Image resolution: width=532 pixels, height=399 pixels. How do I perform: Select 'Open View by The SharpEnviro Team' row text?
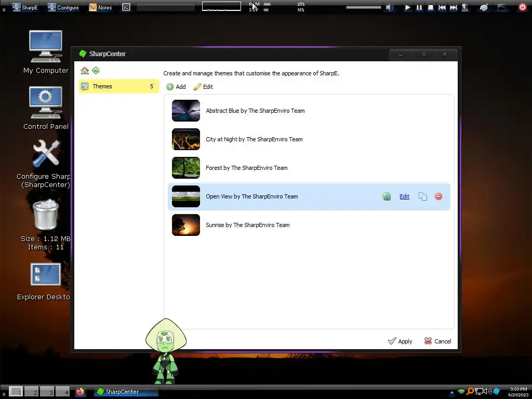pos(252,196)
